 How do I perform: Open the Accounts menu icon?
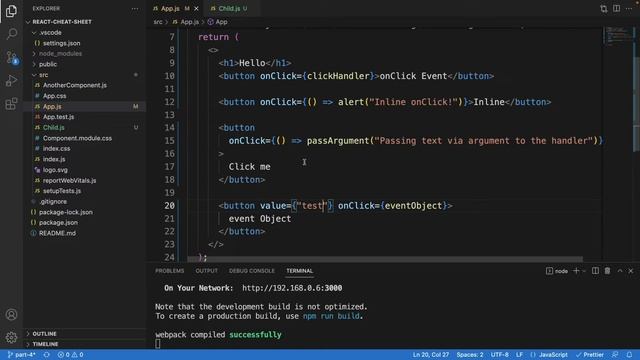tap(11, 315)
